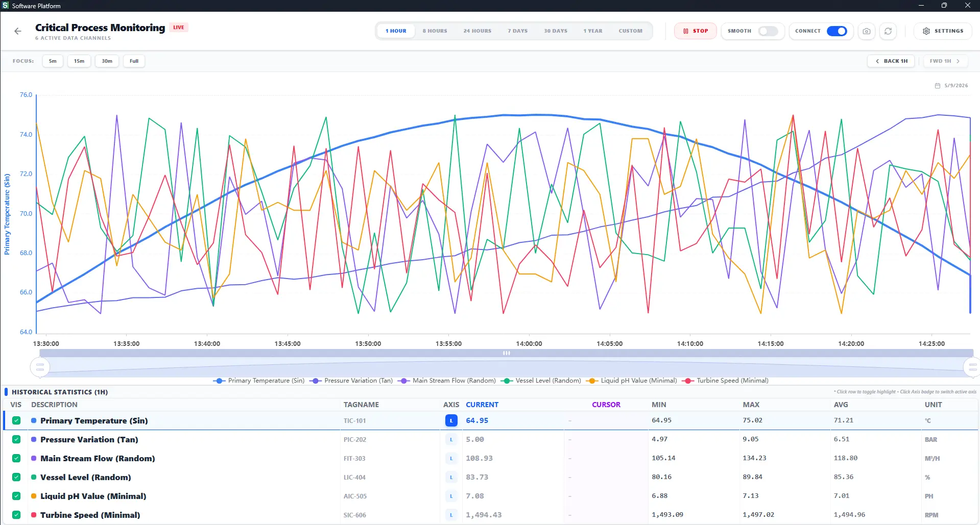Click the UNIT column header
The width and height of the screenshot is (980, 525).
pos(933,405)
